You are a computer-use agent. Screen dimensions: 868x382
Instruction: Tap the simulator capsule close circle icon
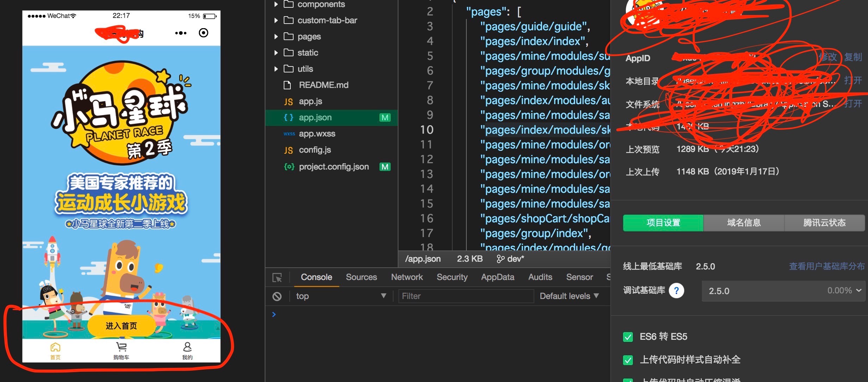tap(203, 33)
